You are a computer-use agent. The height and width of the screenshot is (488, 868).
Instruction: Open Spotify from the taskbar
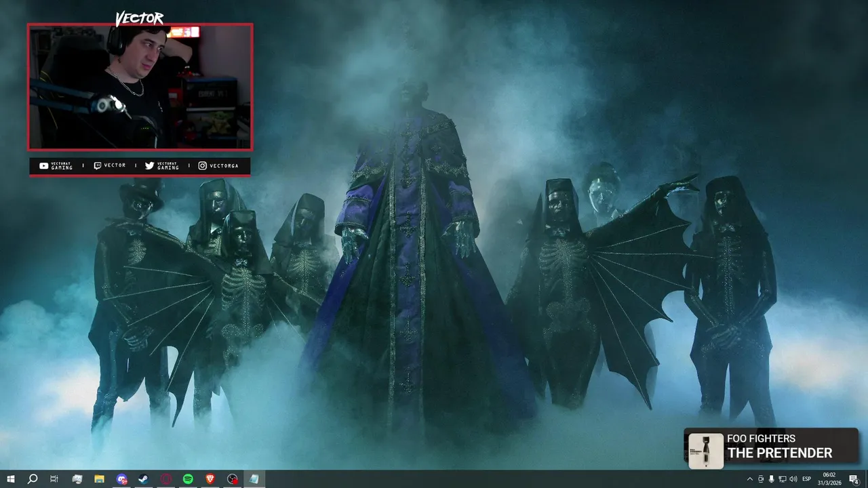tap(188, 479)
